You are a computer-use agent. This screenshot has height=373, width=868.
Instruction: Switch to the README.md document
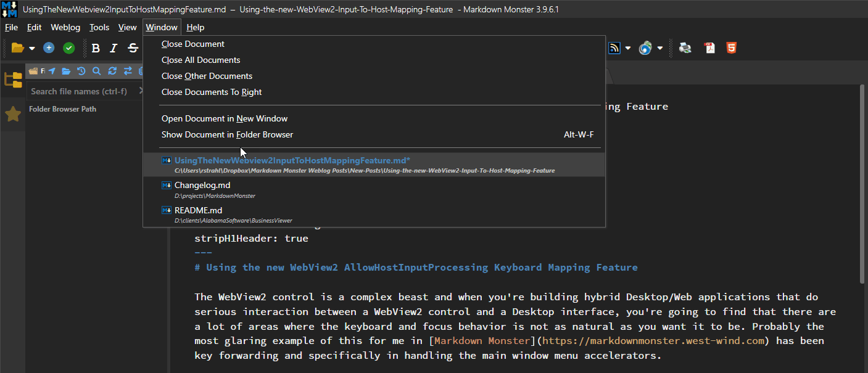tap(374, 215)
